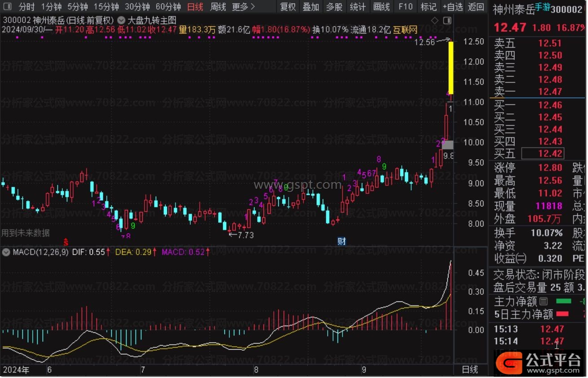Screen dimensions: 588x378
Task: Click the 统计 statistics button
Action: (358, 7)
